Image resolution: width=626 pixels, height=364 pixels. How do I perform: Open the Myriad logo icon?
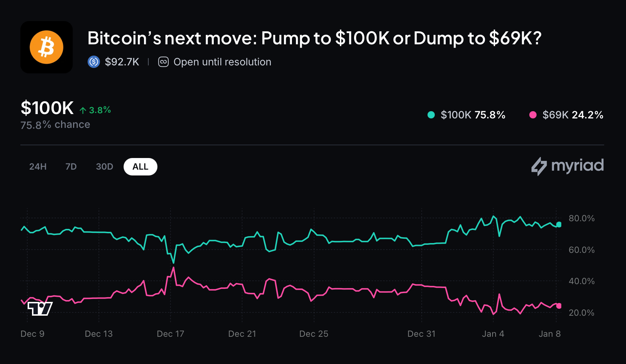[539, 166]
